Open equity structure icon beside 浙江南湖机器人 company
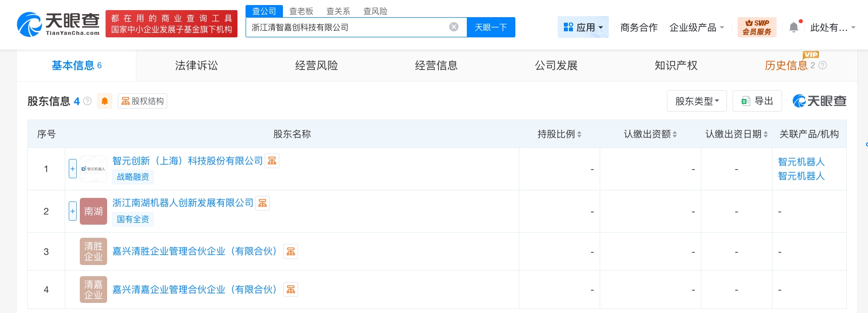The width and height of the screenshot is (868, 313). pyautogui.click(x=262, y=203)
